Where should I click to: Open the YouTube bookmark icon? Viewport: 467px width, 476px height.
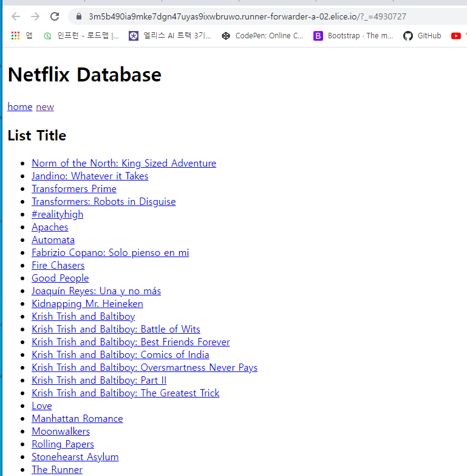(x=456, y=36)
